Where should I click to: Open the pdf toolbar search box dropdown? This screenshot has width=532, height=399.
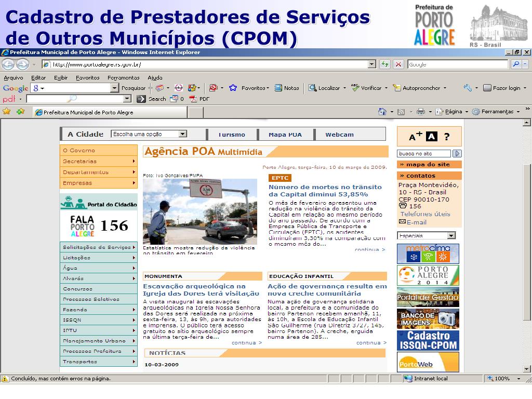click(127, 99)
